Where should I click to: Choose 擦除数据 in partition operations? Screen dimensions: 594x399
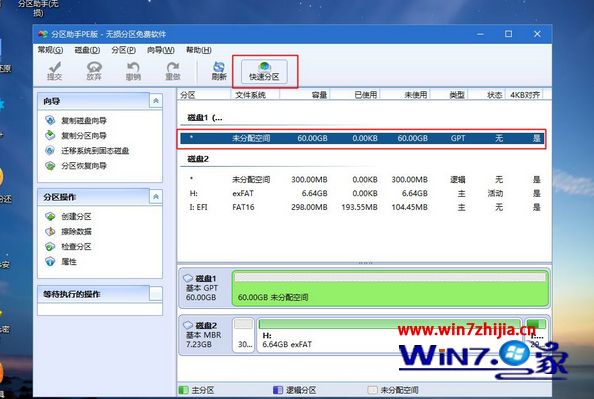click(x=76, y=232)
